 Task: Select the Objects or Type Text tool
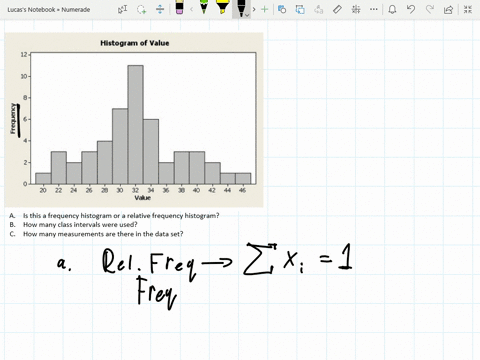[122, 9]
